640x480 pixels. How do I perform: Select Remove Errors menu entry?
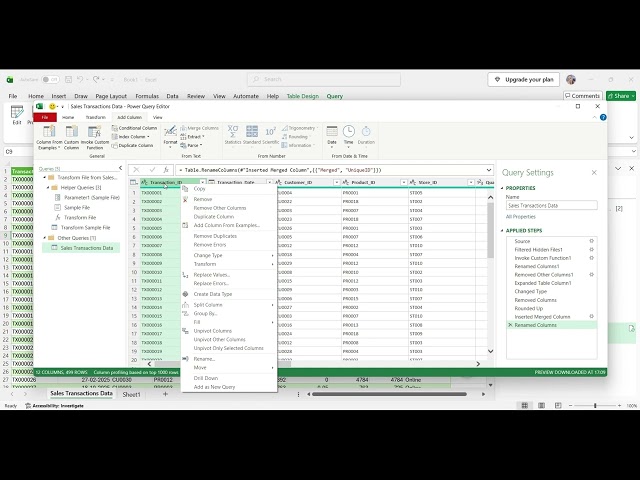click(229, 244)
